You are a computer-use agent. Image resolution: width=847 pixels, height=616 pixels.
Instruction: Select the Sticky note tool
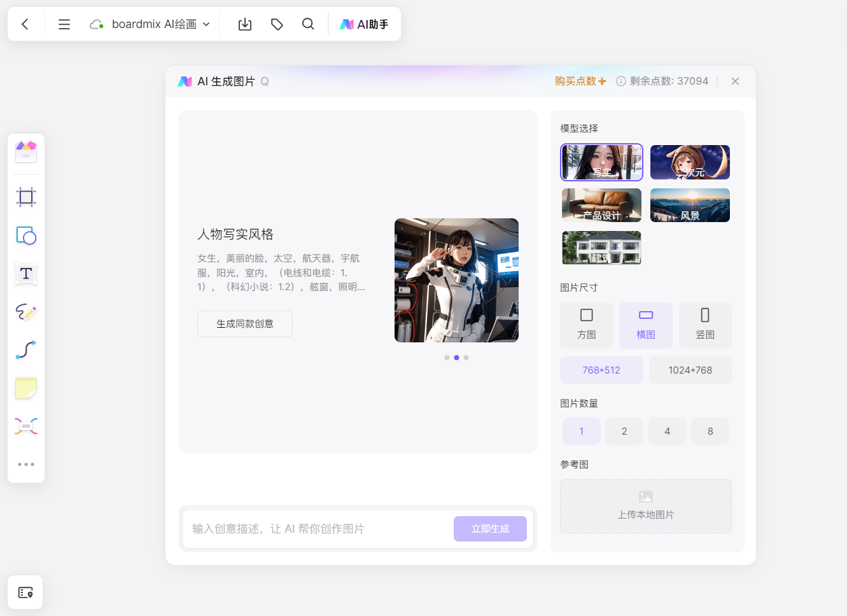(26, 388)
